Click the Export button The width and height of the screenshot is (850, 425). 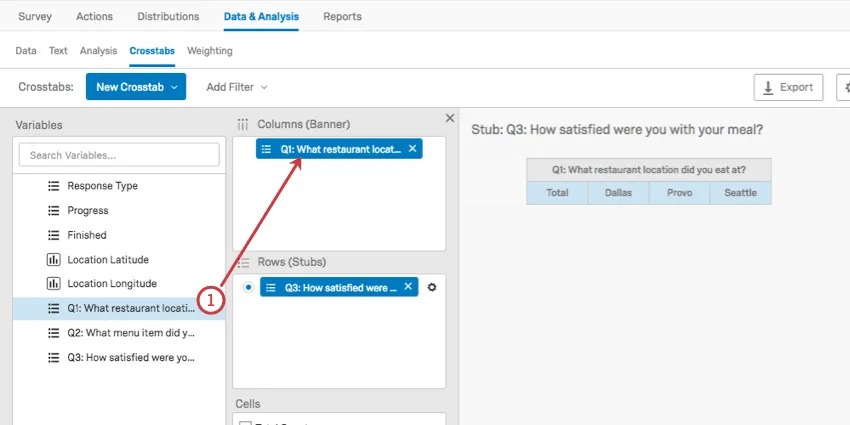pos(788,87)
